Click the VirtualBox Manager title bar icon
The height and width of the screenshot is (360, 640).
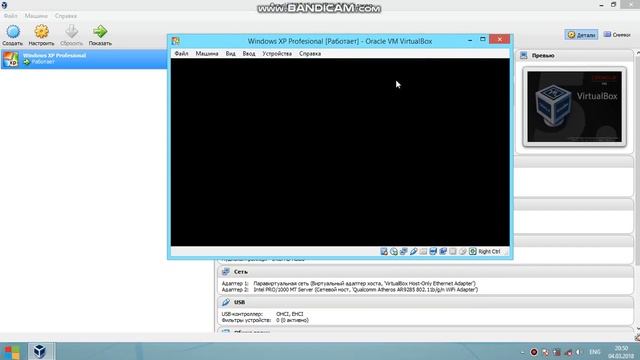pyautogui.click(x=4, y=5)
